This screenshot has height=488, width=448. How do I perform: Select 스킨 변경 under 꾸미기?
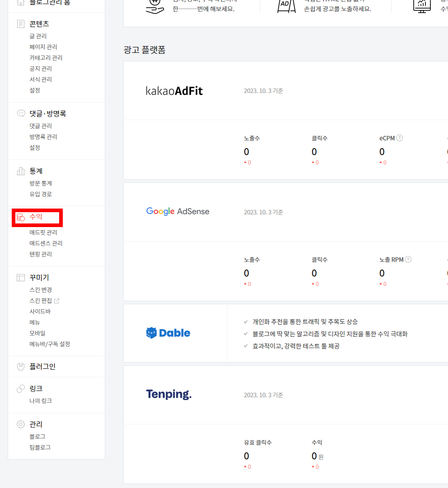[41, 290]
